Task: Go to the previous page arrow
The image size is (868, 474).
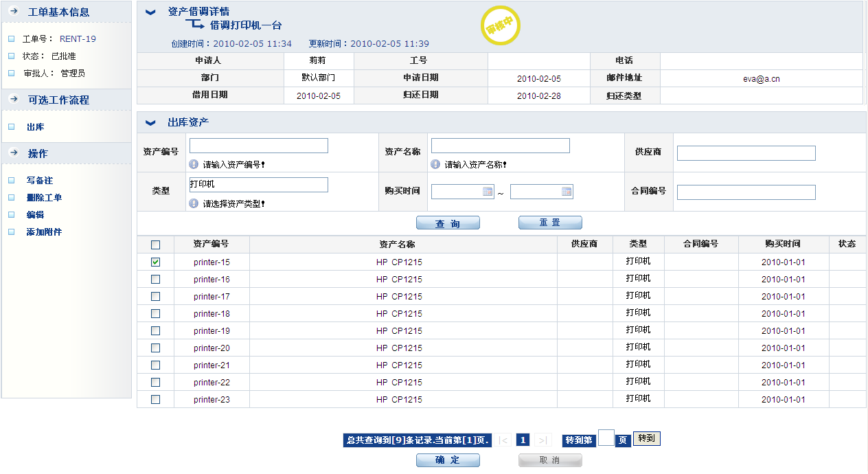Action: click(504, 440)
